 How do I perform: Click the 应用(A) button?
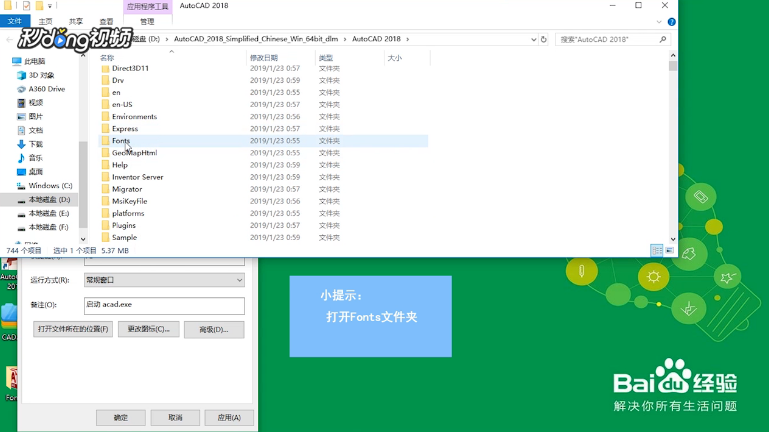pyautogui.click(x=229, y=418)
